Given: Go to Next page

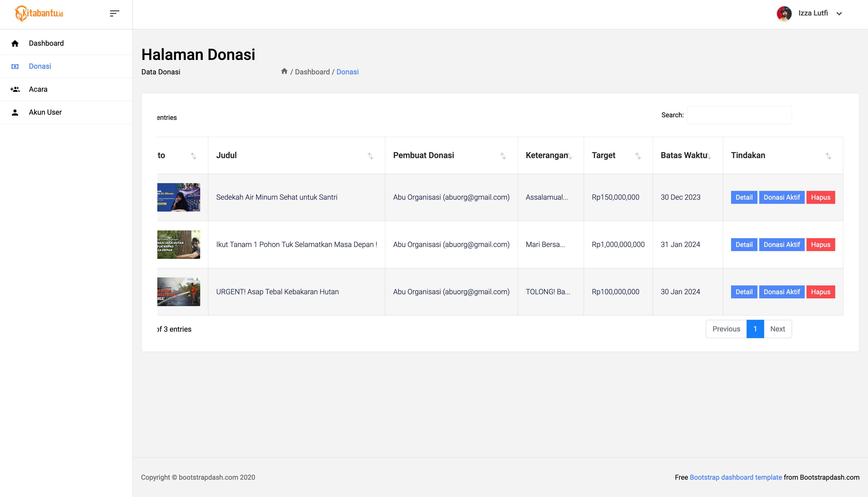Looking at the screenshot, I should [777, 329].
